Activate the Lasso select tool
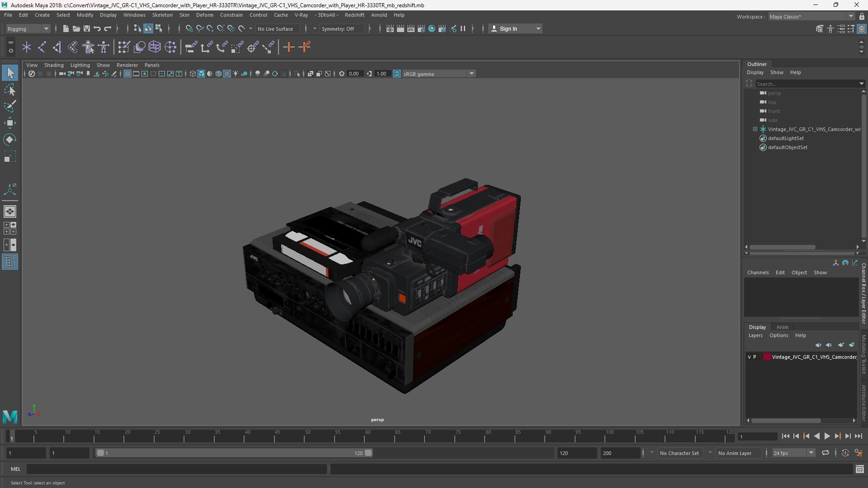 point(9,90)
